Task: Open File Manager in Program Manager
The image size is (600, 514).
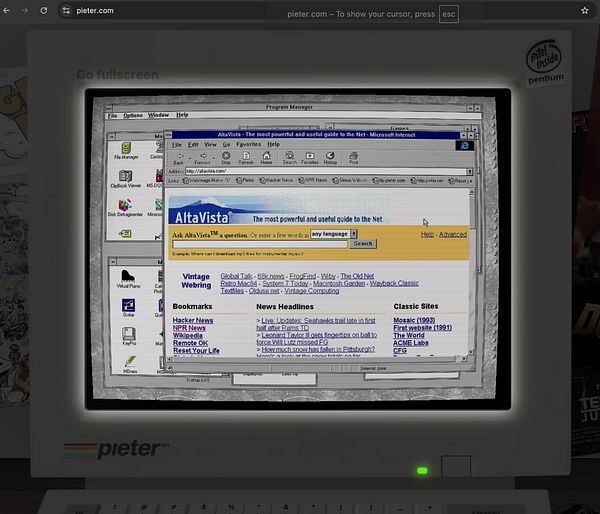Action: tap(126, 150)
